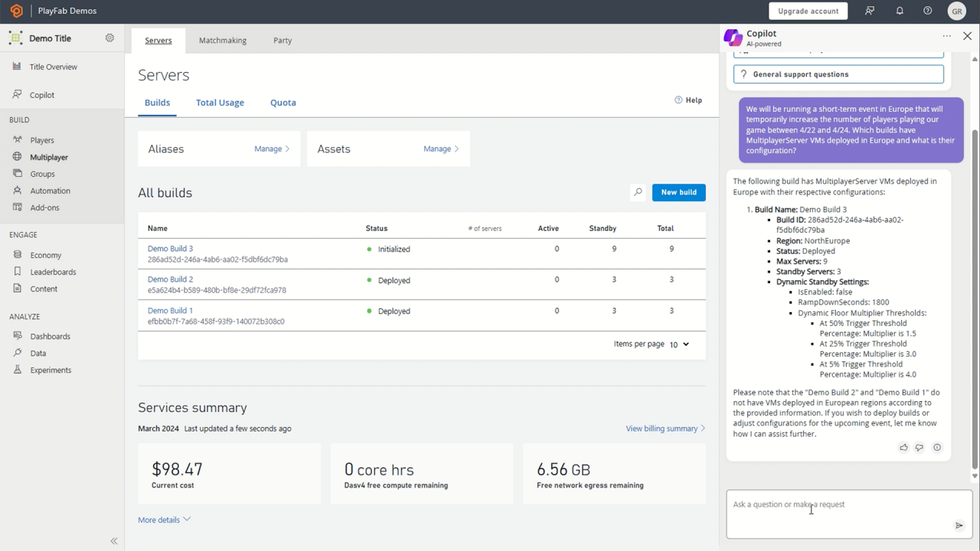Click the Multiplayer globe icon
Viewport: 980px width, 551px height.
coord(17,157)
